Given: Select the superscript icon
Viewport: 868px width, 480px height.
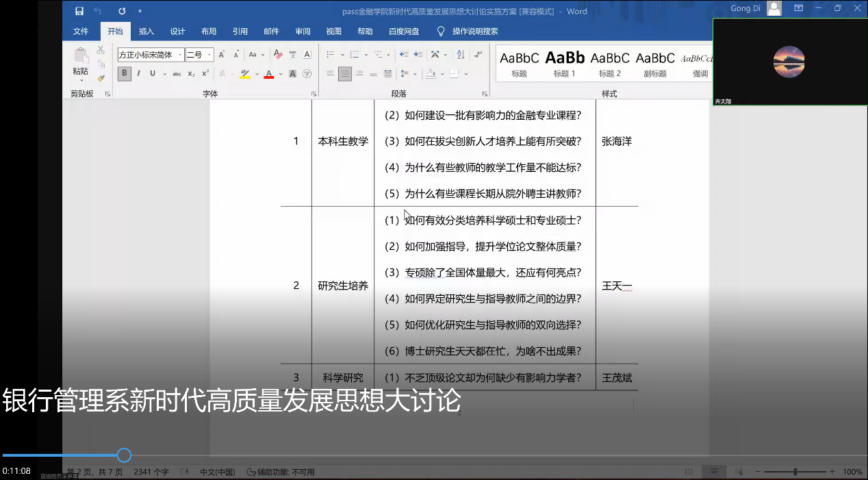Looking at the screenshot, I should coord(205,73).
